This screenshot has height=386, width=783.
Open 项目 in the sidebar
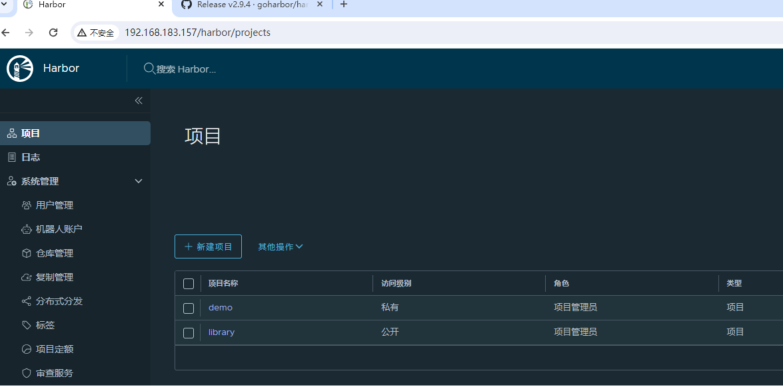[75, 133]
